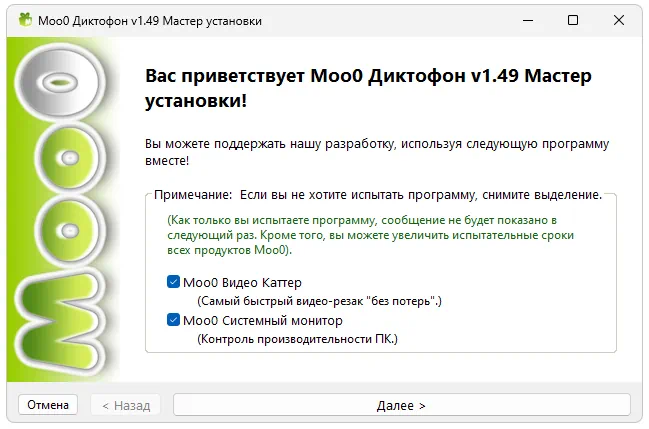Minimize the installer window
Viewport: 649px width, 429px height.
[528, 20]
